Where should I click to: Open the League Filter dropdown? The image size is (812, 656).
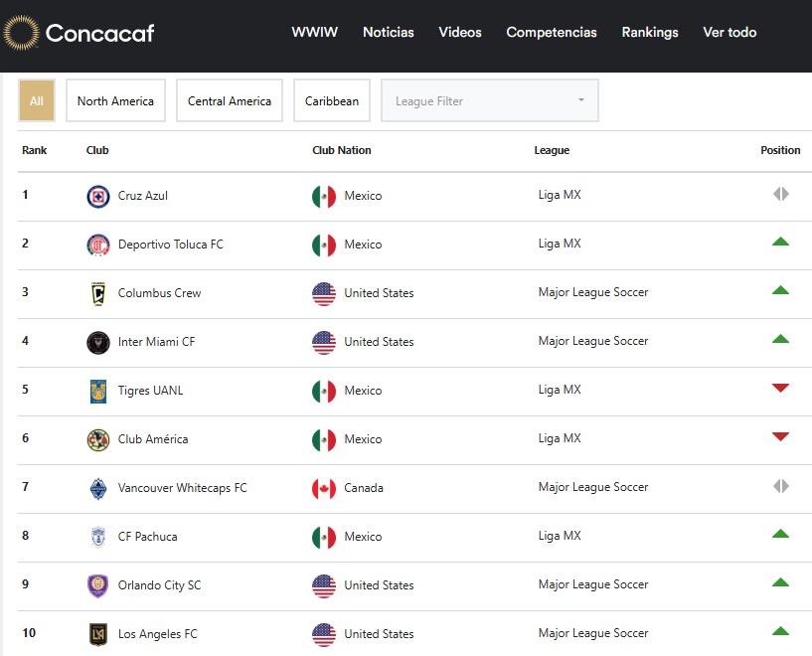[490, 100]
